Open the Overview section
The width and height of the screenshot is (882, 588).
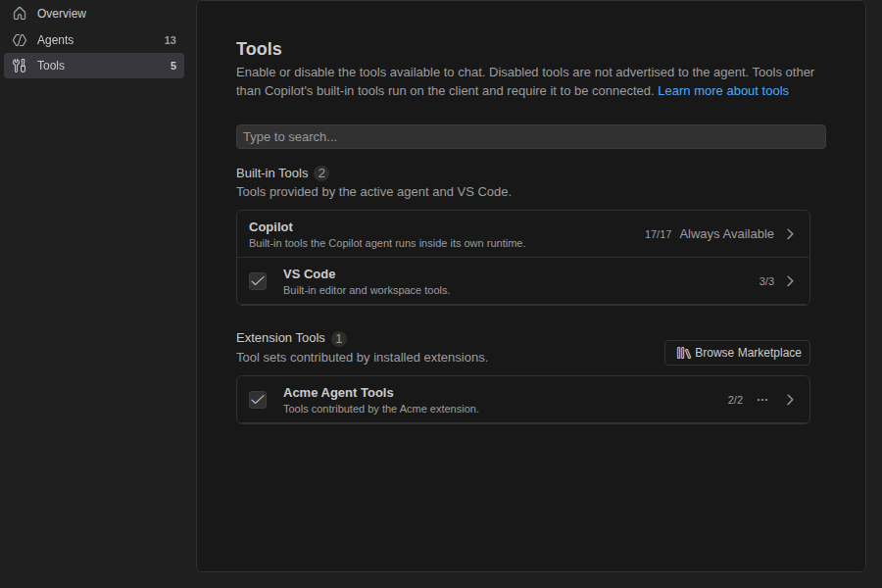pos(94,14)
